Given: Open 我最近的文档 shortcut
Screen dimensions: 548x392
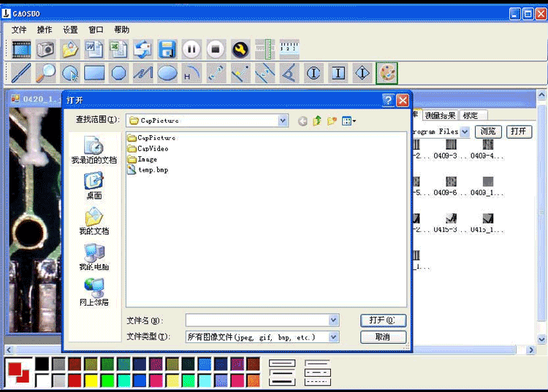Looking at the screenshot, I should 94,150.
